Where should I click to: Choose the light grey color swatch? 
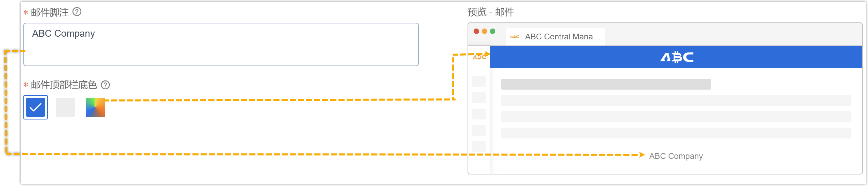pos(65,107)
